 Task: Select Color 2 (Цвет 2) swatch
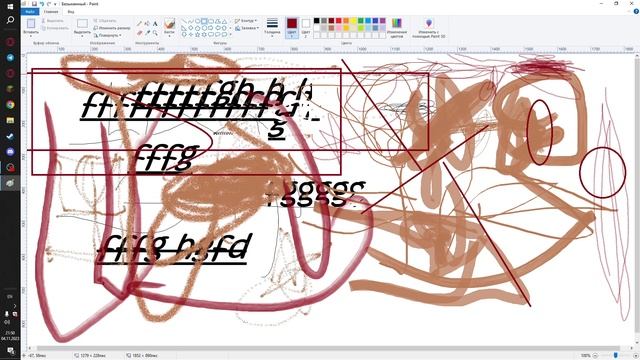tap(306, 28)
